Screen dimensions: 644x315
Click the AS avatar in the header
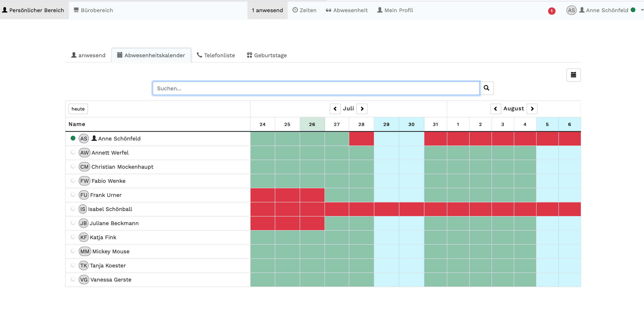[571, 10]
